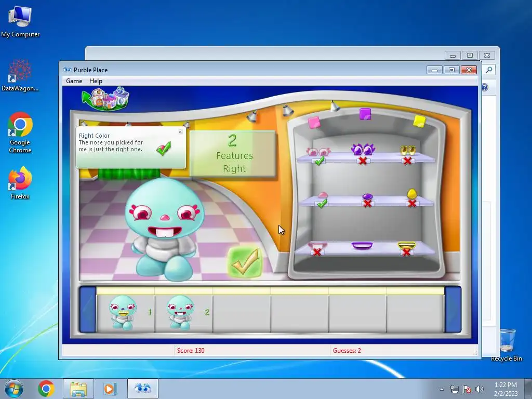This screenshot has height=399, width=532.
Task: Click the search icon in background window
Action: [489, 70]
